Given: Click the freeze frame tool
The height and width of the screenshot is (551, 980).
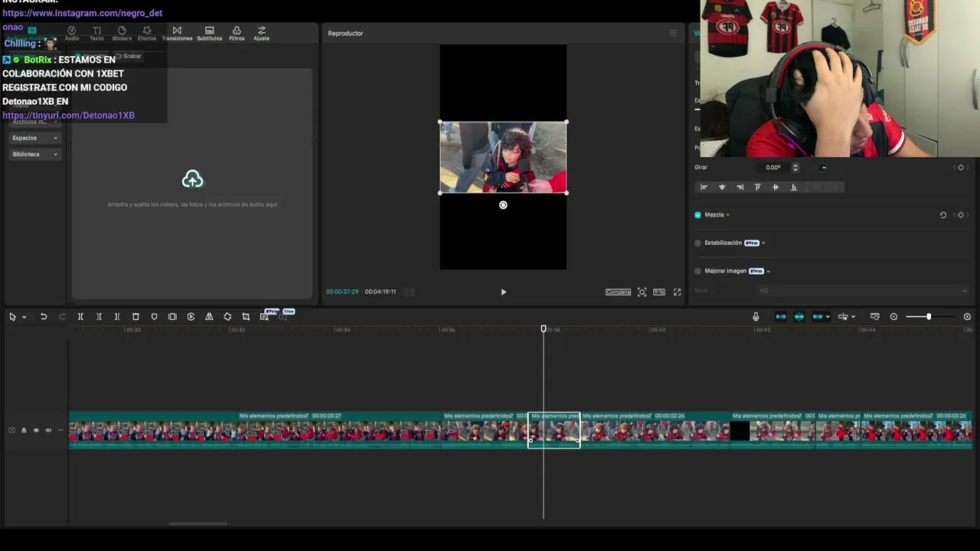Looking at the screenshot, I should click(x=172, y=317).
